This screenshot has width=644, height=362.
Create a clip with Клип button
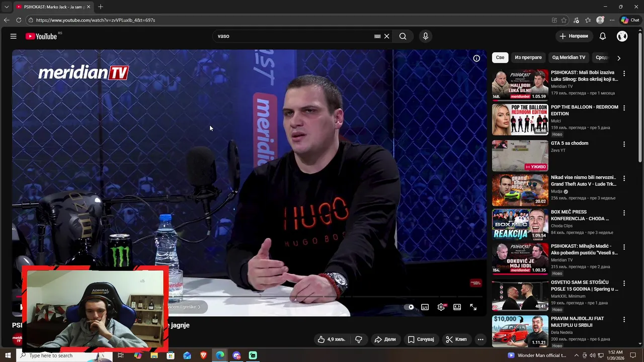click(456, 339)
